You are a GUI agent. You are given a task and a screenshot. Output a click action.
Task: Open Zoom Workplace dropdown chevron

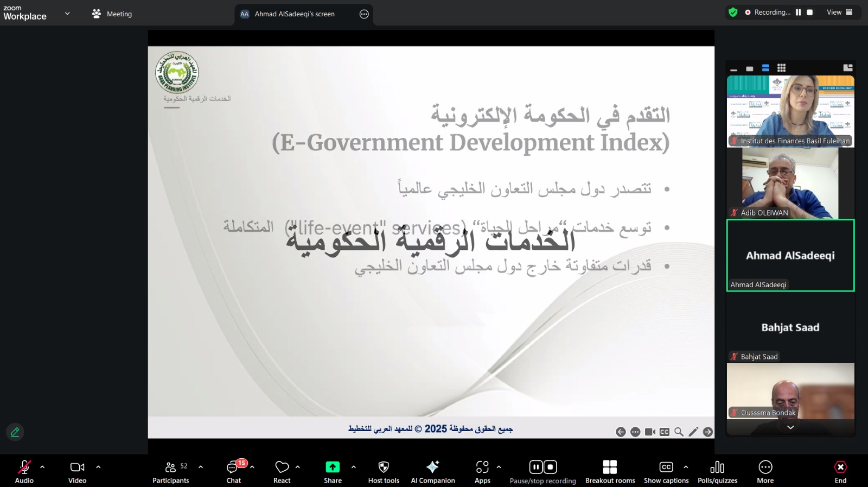coord(67,14)
